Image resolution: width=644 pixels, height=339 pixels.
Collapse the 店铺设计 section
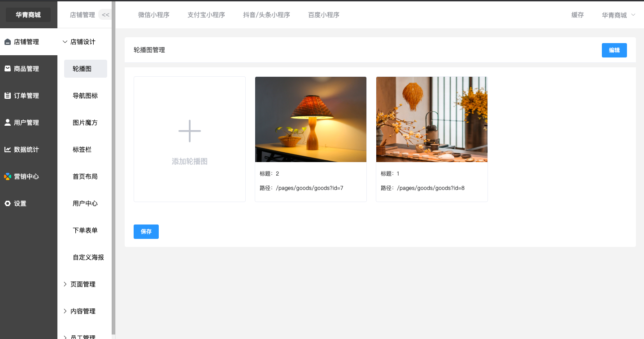pos(65,42)
